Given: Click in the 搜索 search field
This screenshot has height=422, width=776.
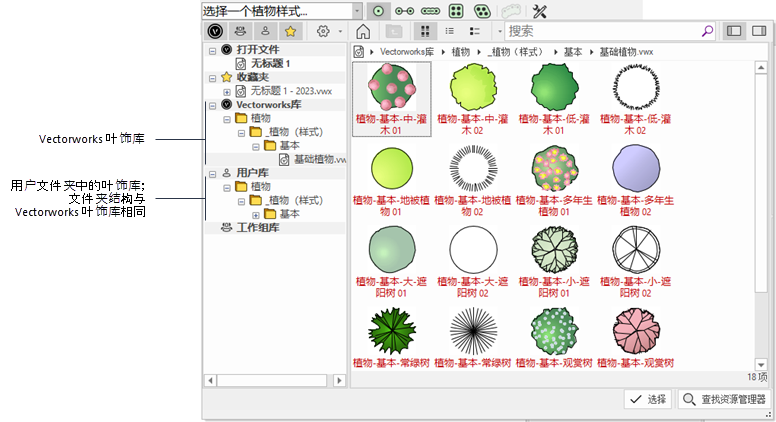Looking at the screenshot, I should pyautogui.click(x=604, y=31).
